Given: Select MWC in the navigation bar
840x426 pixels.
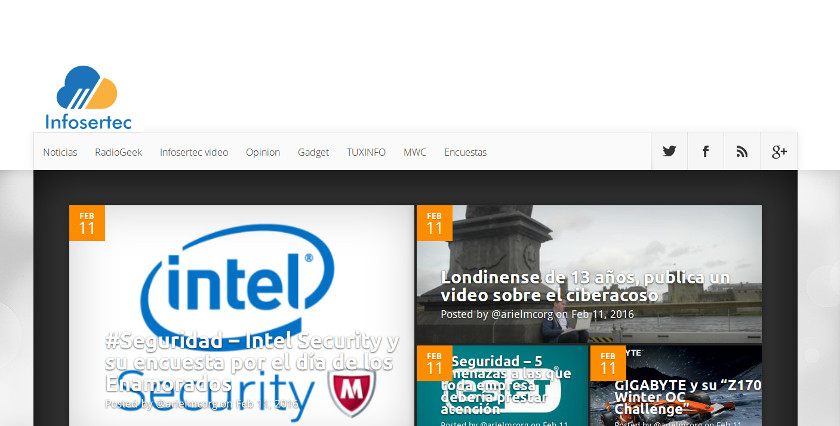Looking at the screenshot, I should [x=415, y=153].
